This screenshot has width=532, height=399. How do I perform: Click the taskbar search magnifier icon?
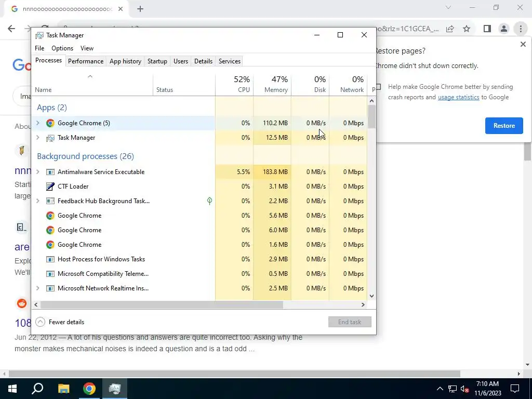point(37,389)
